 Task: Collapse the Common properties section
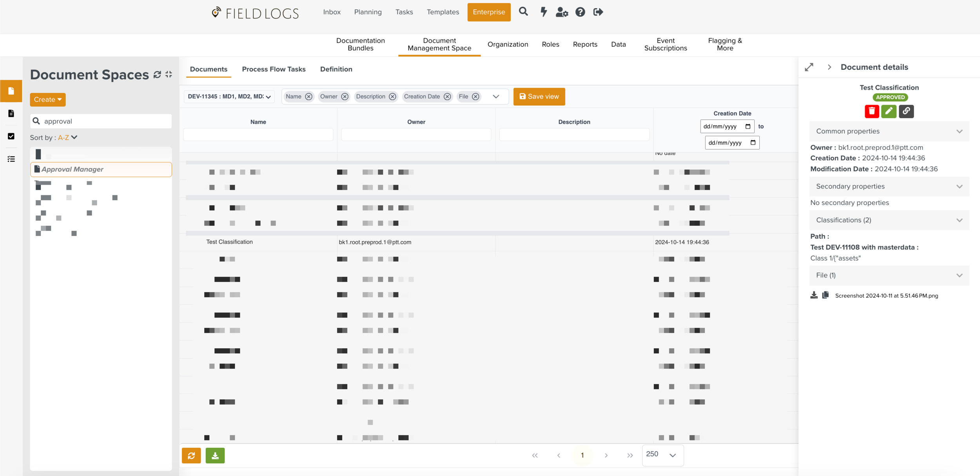pos(959,131)
